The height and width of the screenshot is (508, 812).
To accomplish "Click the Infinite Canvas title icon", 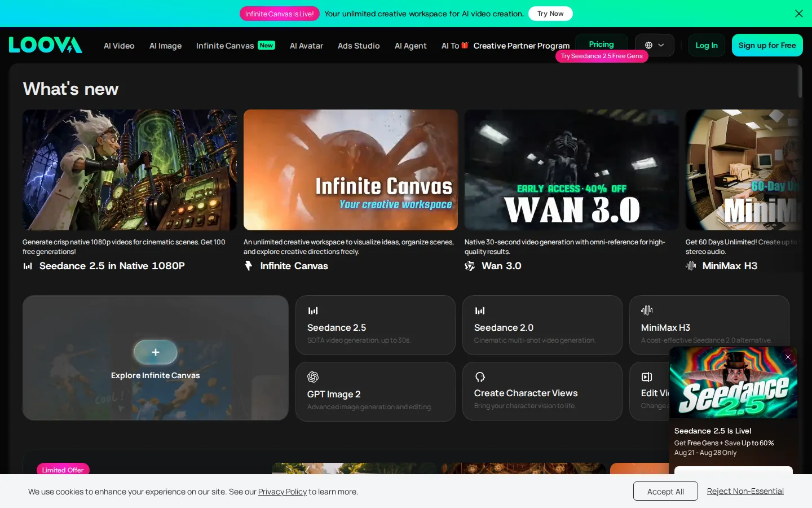I will click(249, 266).
